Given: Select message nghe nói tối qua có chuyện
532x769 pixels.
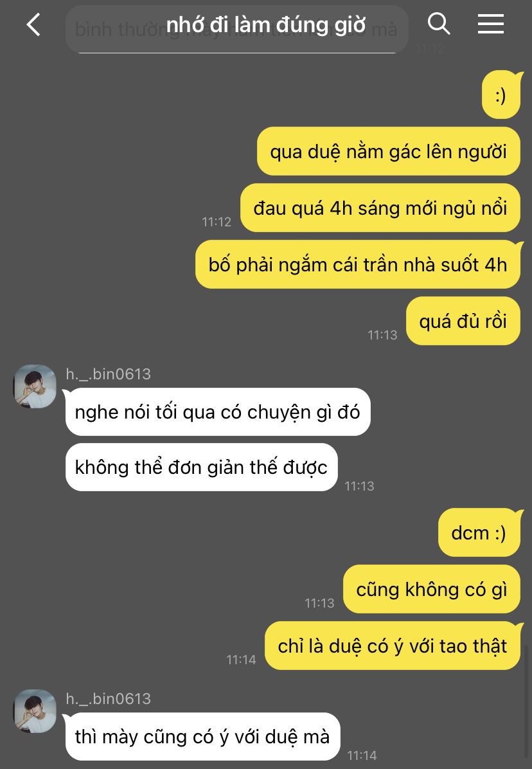Looking at the screenshot, I should [218, 412].
